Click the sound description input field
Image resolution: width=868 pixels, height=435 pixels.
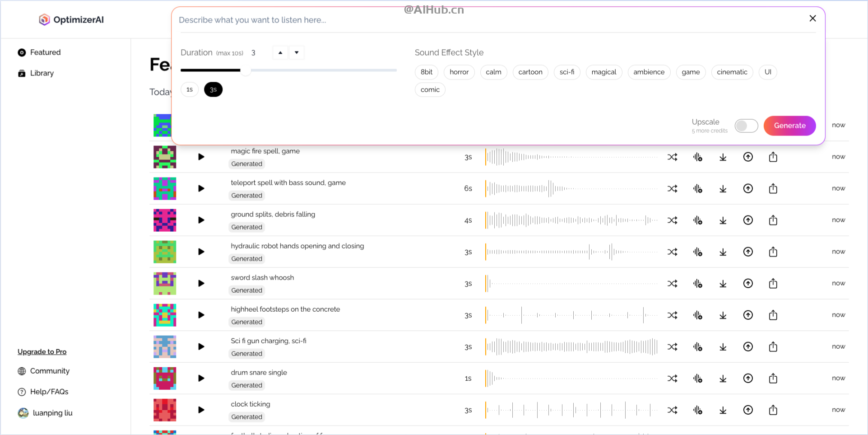tap(490, 20)
